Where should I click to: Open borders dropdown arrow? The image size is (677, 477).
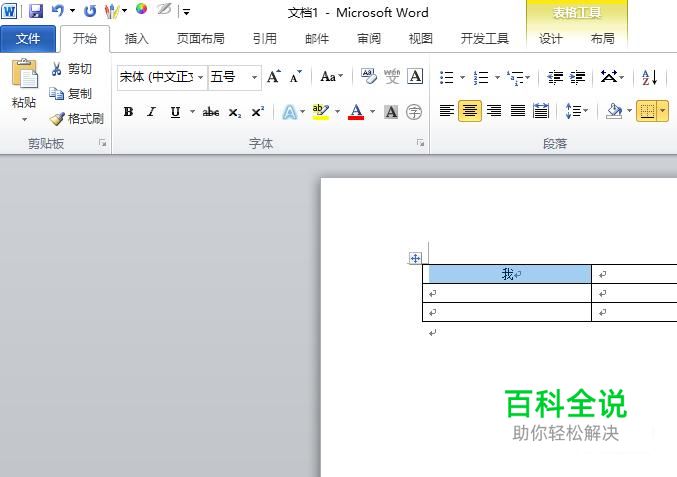pos(663,111)
